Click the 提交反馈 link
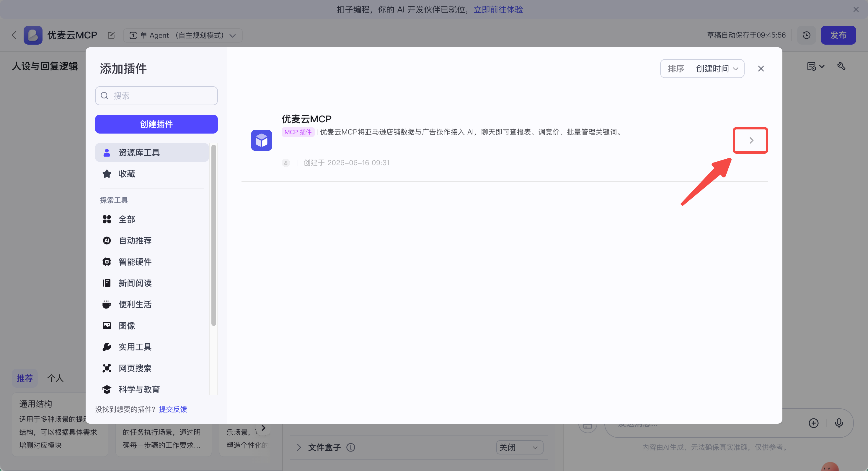The height and width of the screenshot is (471, 868). pos(173,409)
